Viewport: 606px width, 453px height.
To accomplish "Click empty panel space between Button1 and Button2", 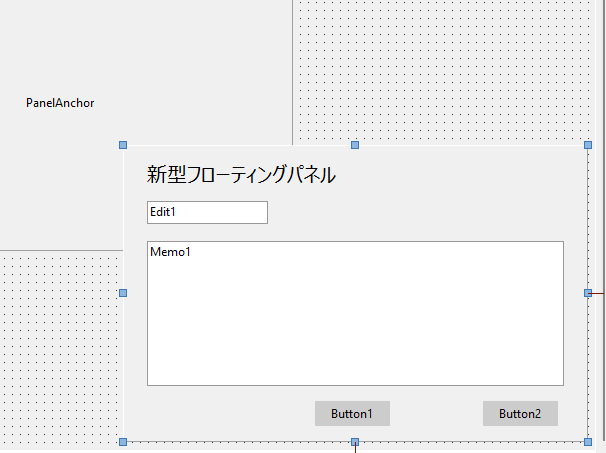I will 436,414.
